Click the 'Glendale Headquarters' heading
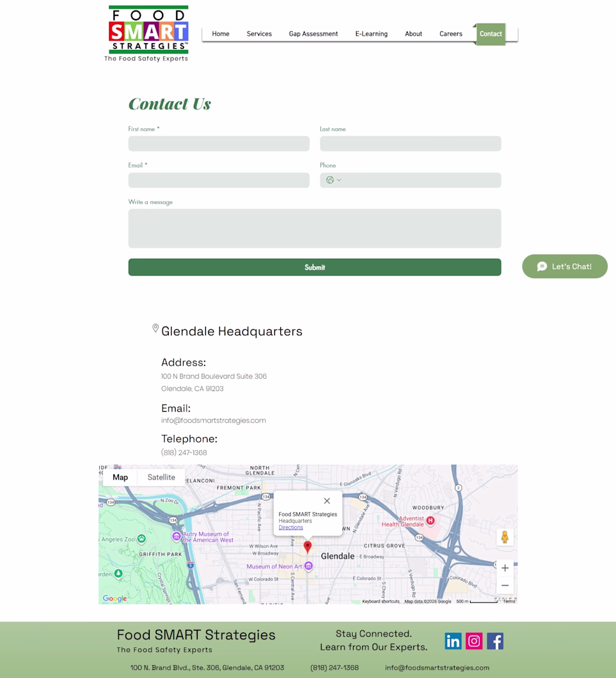This screenshot has width=616, height=678. coord(232,331)
